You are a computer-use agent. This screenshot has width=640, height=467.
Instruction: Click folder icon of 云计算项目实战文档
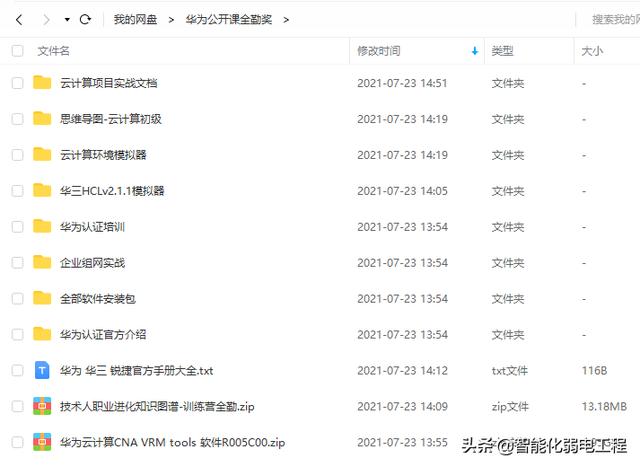point(42,82)
